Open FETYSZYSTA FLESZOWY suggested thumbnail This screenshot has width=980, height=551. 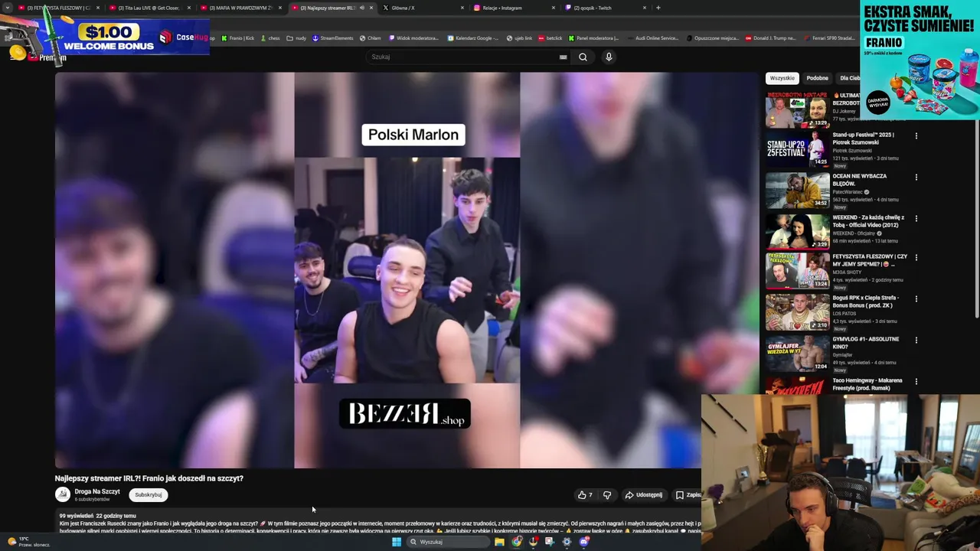pyautogui.click(x=797, y=271)
